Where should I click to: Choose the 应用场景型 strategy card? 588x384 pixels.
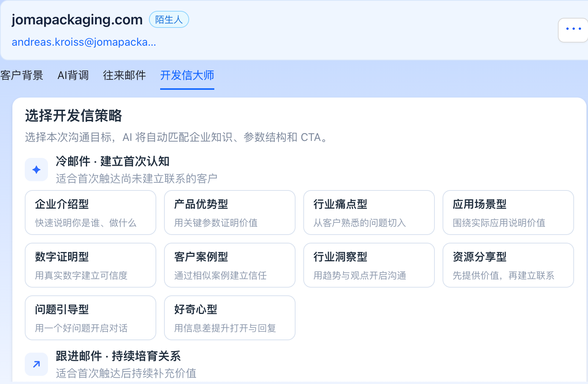(x=508, y=213)
